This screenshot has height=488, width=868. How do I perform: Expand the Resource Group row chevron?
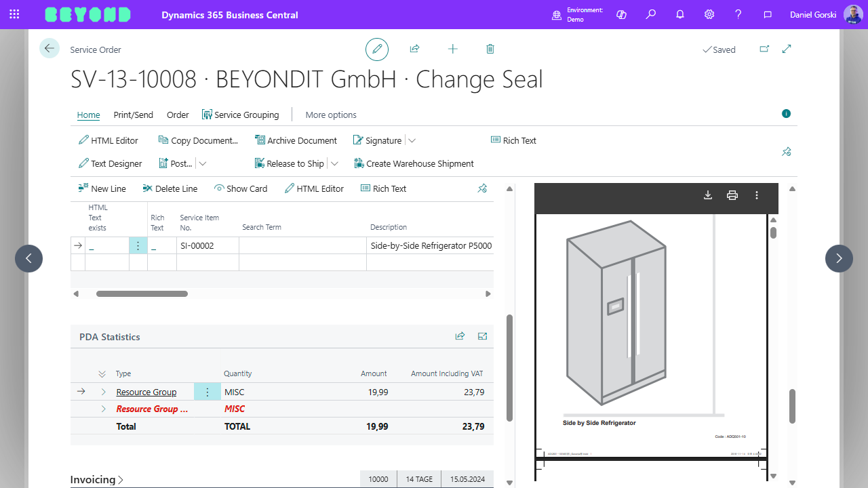click(104, 392)
